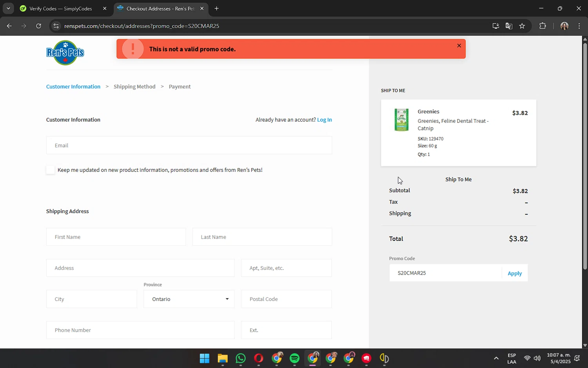
Task: Click the ESP LAA language indicator
Action: [512, 358]
